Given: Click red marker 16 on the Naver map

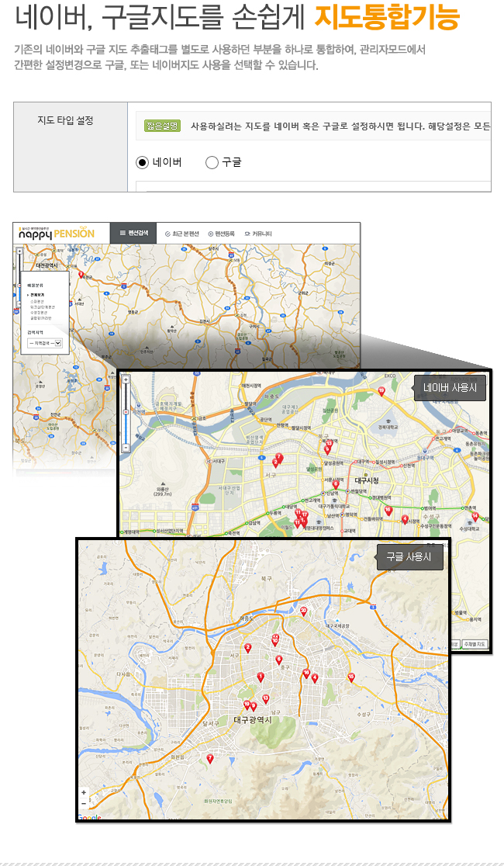Looking at the screenshot, I should point(388,511).
